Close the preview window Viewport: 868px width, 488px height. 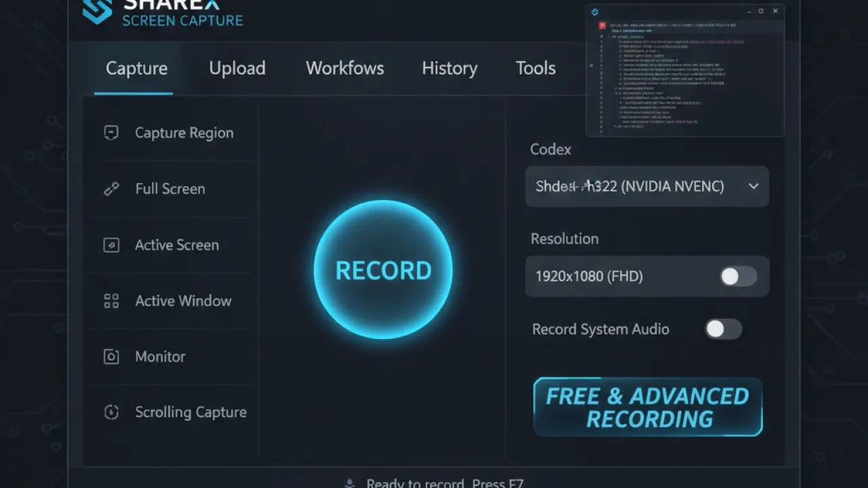point(776,12)
